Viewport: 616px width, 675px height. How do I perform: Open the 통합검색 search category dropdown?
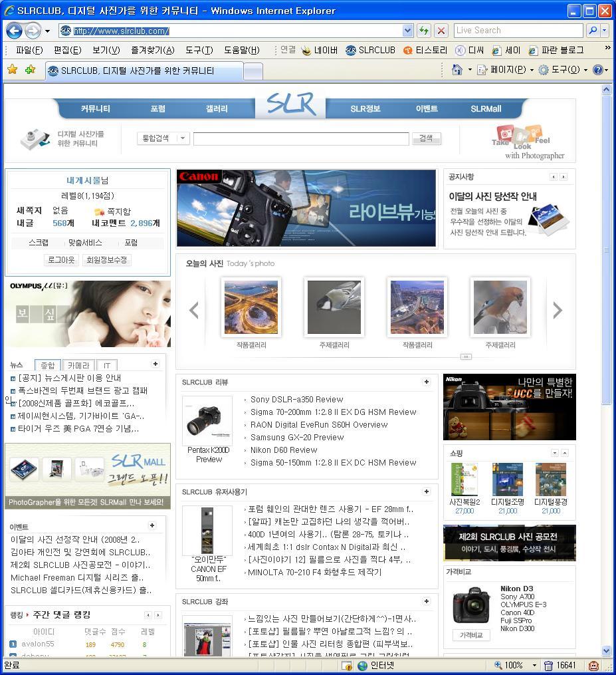[163, 138]
